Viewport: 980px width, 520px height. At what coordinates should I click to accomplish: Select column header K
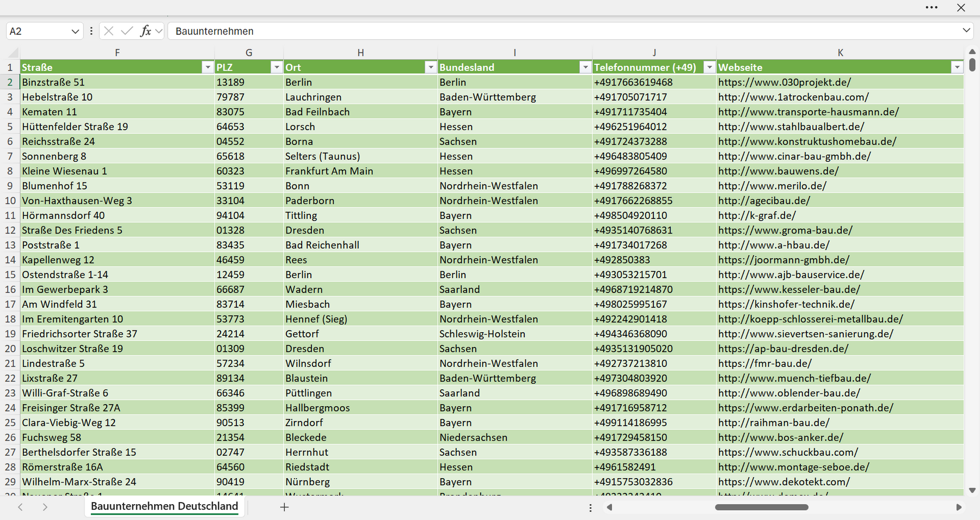840,53
